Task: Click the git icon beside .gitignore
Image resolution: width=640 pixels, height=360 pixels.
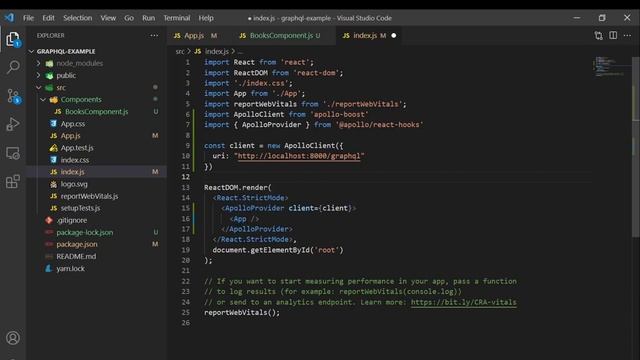Action: click(49, 220)
